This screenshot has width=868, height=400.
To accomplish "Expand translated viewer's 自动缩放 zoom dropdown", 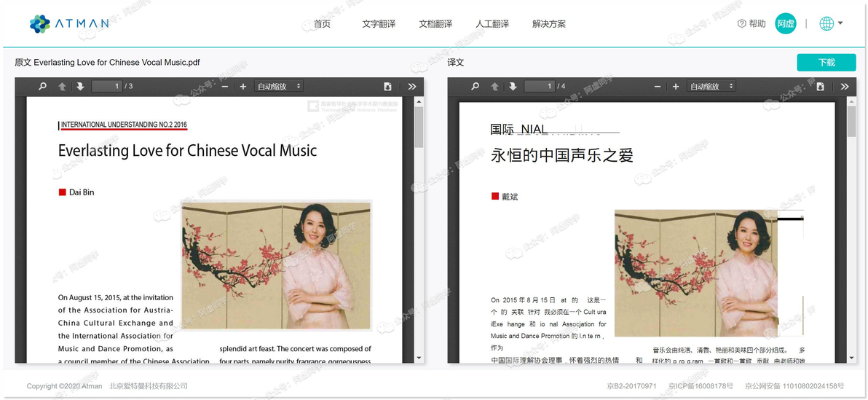I will 711,87.
